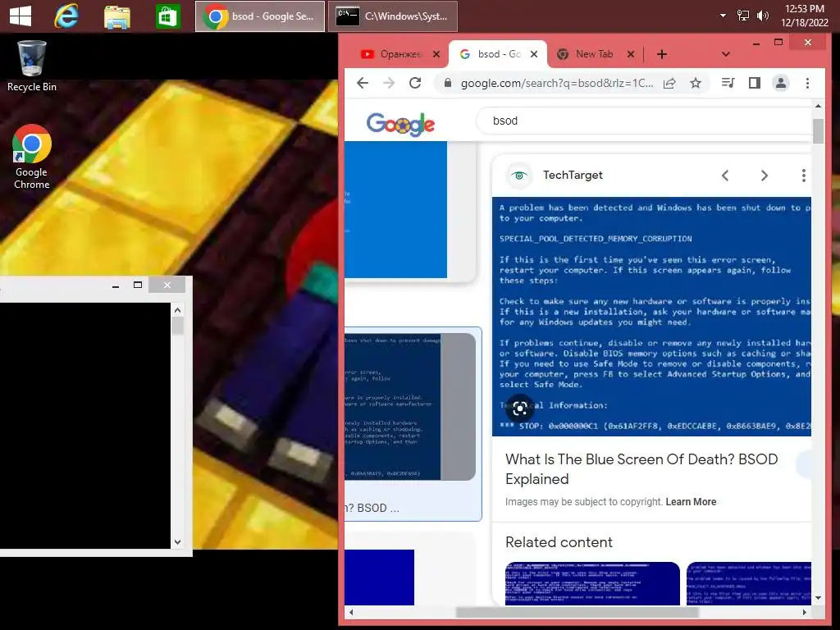Switch to the Command Prompt taskbar button
This screenshot has height=630, width=840.
coord(393,16)
